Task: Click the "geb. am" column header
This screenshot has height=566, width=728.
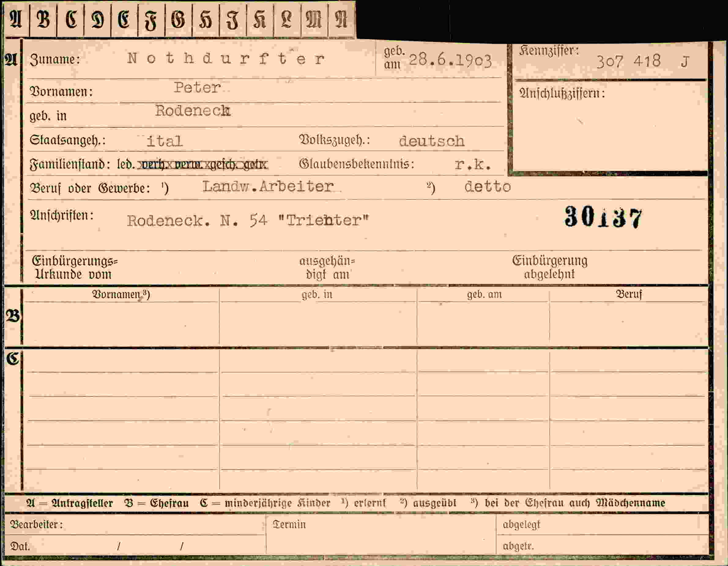Action: (x=484, y=294)
